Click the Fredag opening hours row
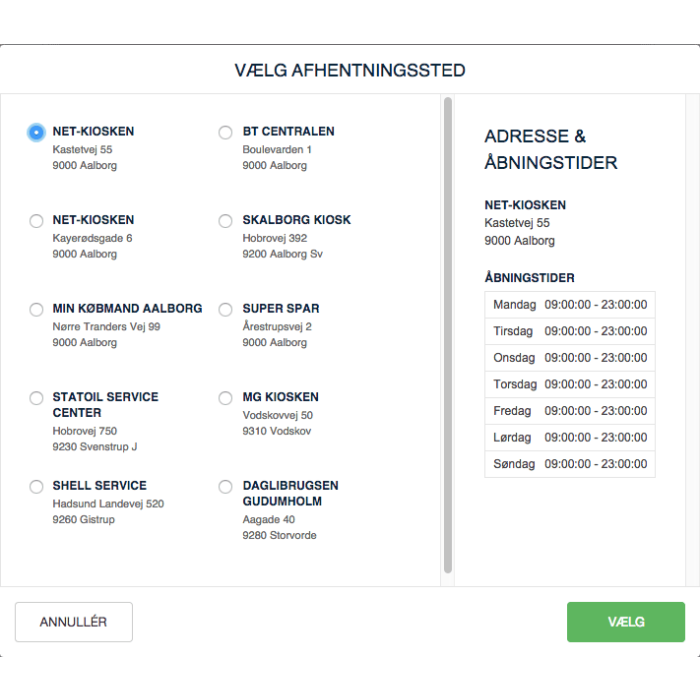This screenshot has width=700, height=700. click(570, 411)
